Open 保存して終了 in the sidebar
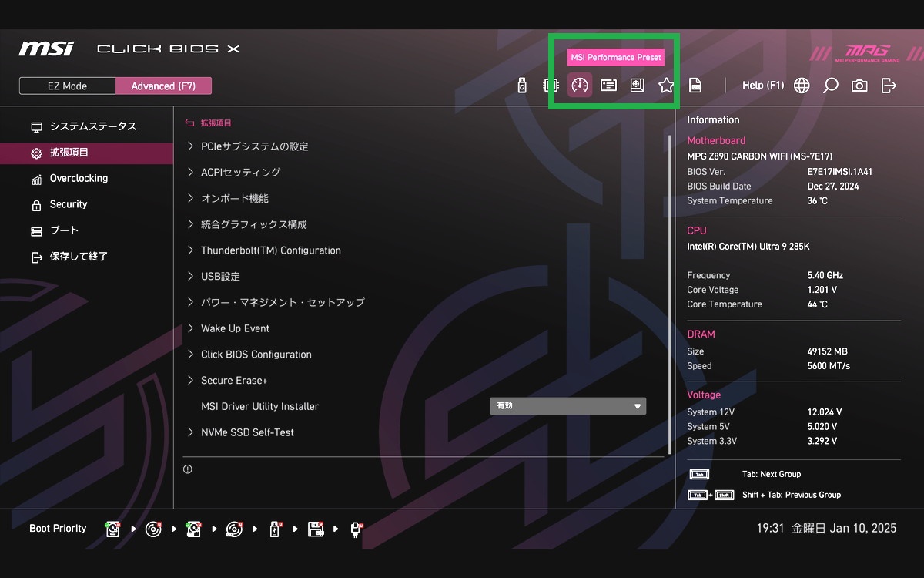Screen dimensions: 924x578 (x=86, y=257)
